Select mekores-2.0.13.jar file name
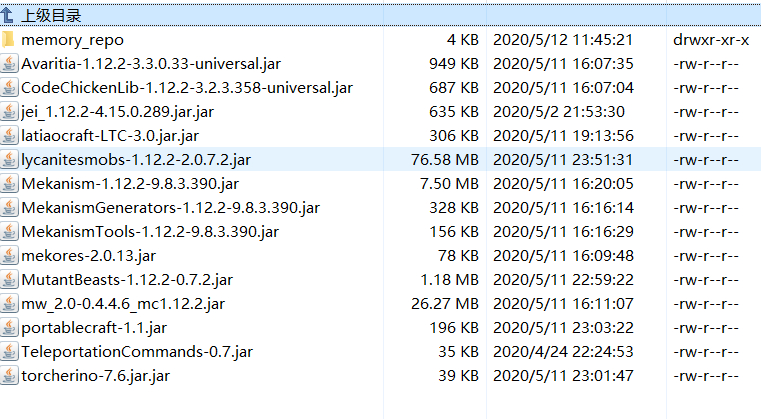Image resolution: width=761 pixels, height=419 pixels. coord(88,256)
